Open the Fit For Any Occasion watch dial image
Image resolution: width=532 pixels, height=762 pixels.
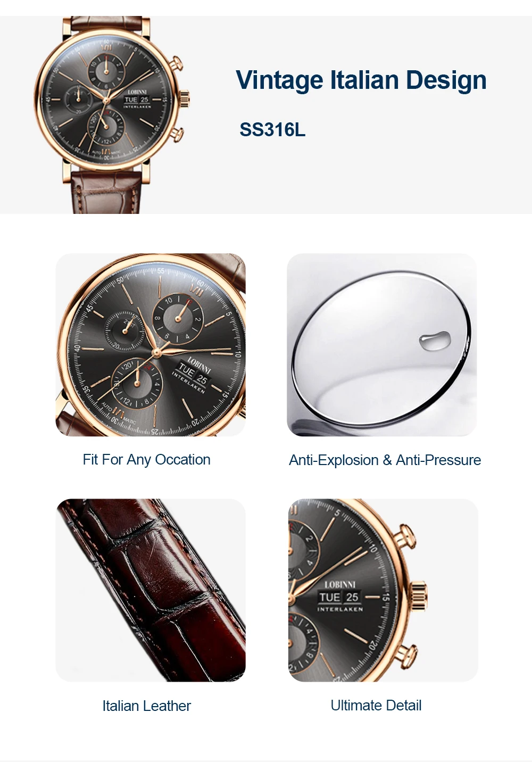[151, 345]
